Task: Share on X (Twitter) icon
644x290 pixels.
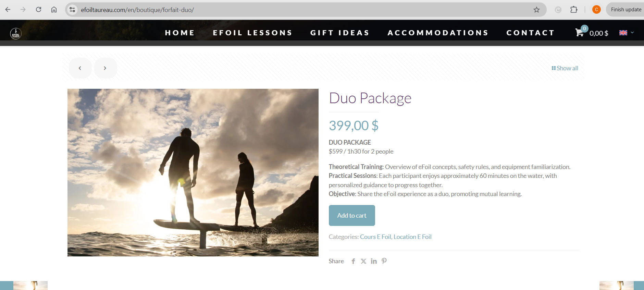Action: (x=363, y=261)
